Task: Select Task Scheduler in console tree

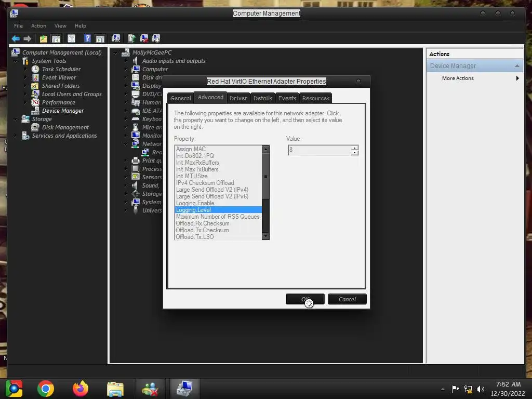Action: point(61,69)
